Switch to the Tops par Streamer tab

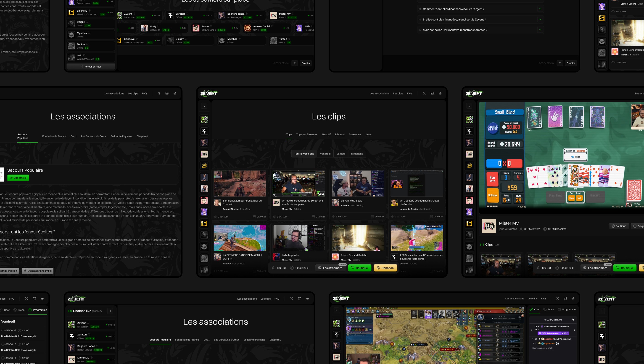(307, 134)
